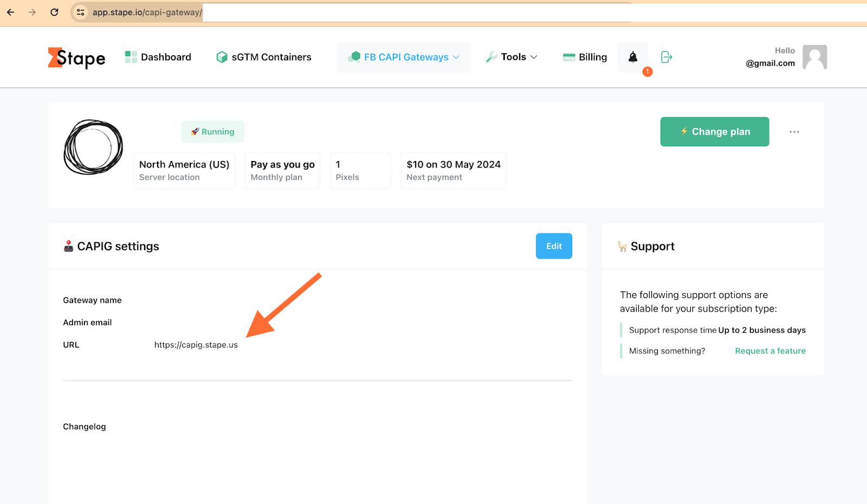867x504 pixels.
Task: Open the Dashboard menu item
Action: coord(158,57)
